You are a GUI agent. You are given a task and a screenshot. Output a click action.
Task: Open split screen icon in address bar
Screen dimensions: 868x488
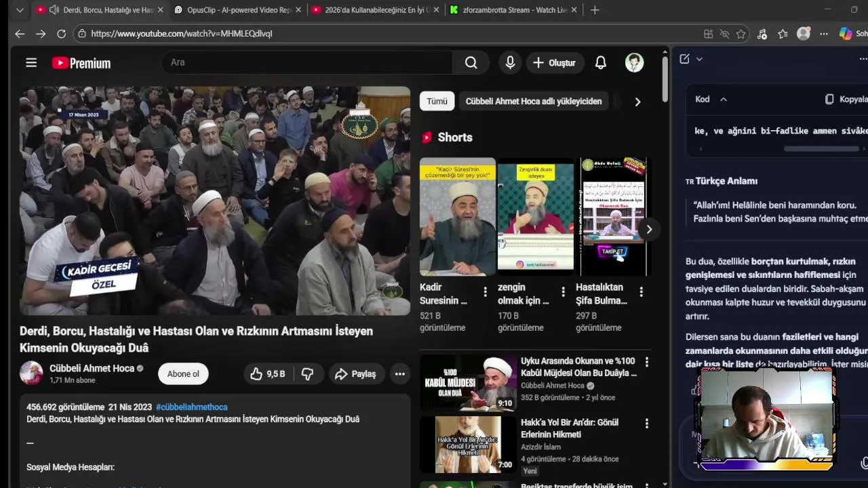(x=708, y=34)
